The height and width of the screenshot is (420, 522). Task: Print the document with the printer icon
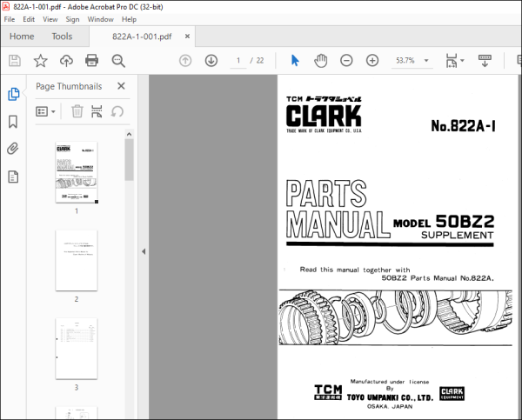(x=91, y=61)
